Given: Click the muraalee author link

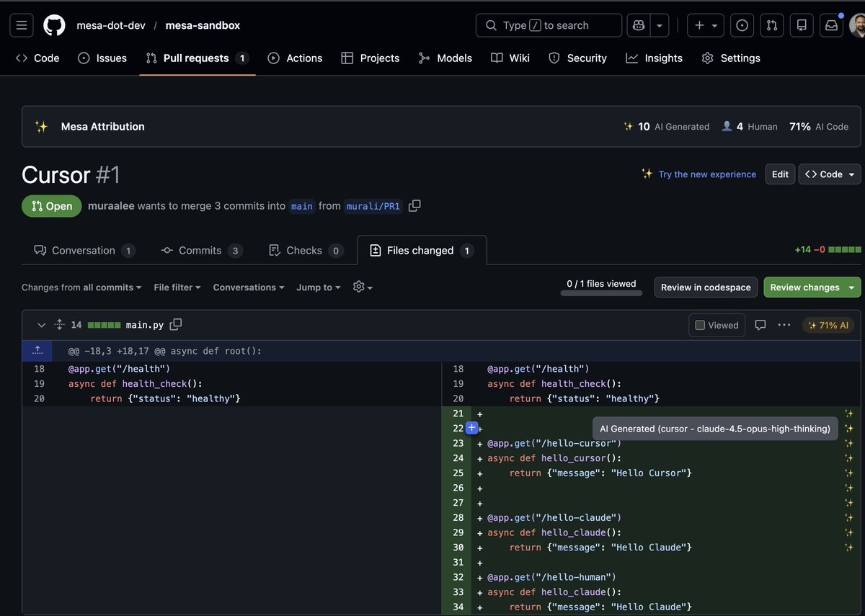Looking at the screenshot, I should coord(111,206).
